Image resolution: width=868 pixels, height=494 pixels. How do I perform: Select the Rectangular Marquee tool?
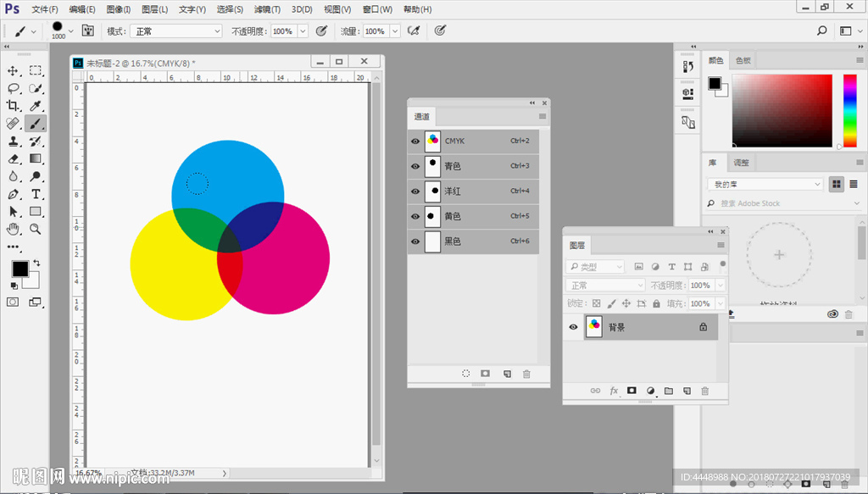[x=36, y=71]
